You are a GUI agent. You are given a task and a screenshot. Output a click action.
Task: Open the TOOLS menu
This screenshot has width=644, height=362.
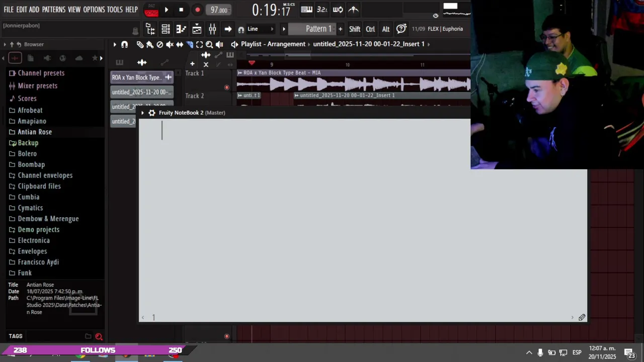tap(115, 10)
